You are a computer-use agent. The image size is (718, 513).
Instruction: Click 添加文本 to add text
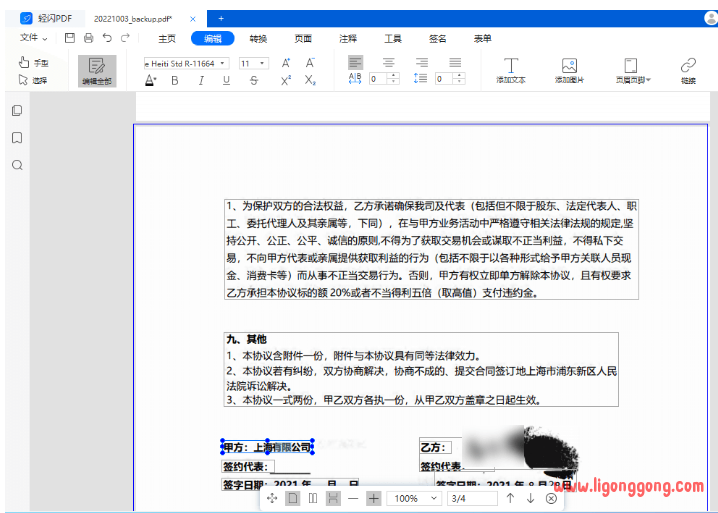pyautogui.click(x=511, y=71)
